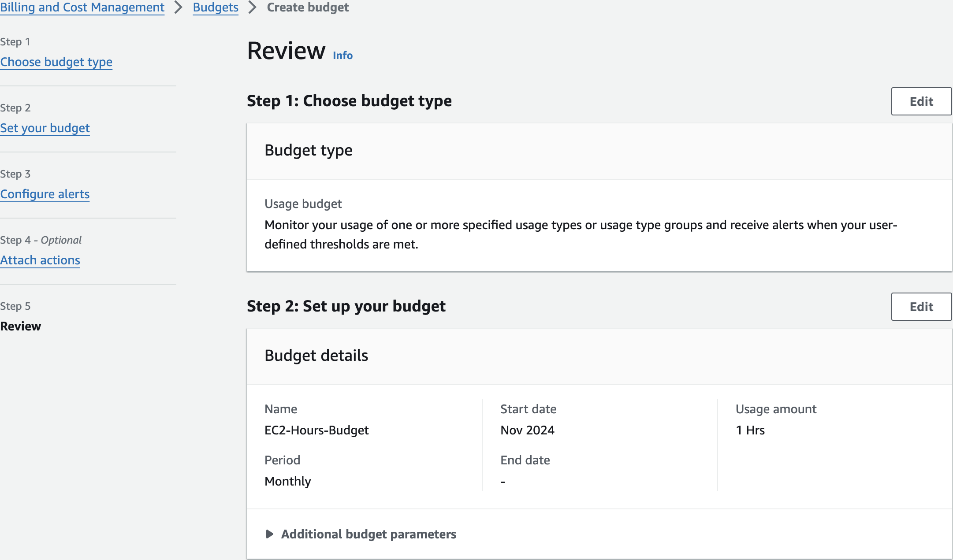Edit Step 1 Choose budget type

coord(921,101)
